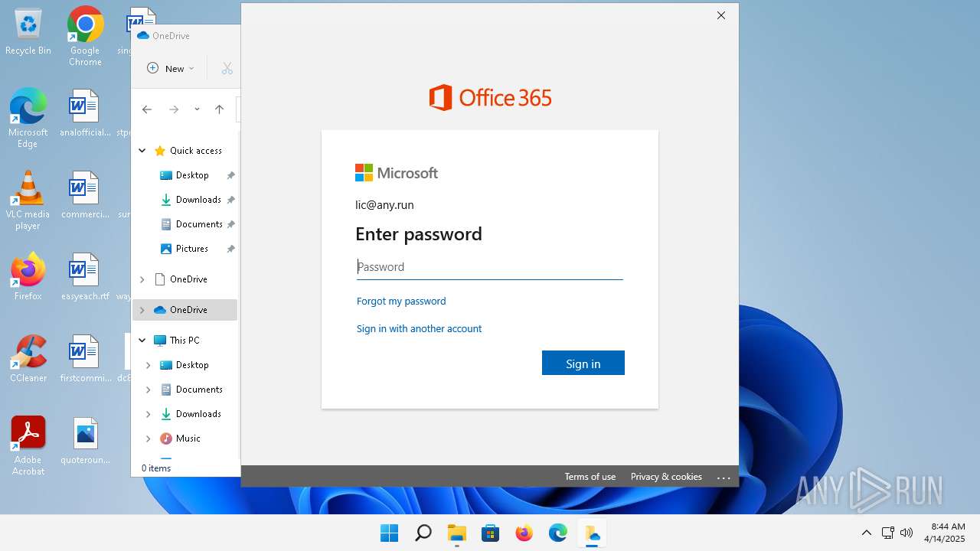
Task: Launch Google Chrome from the desktop
Action: tap(85, 36)
